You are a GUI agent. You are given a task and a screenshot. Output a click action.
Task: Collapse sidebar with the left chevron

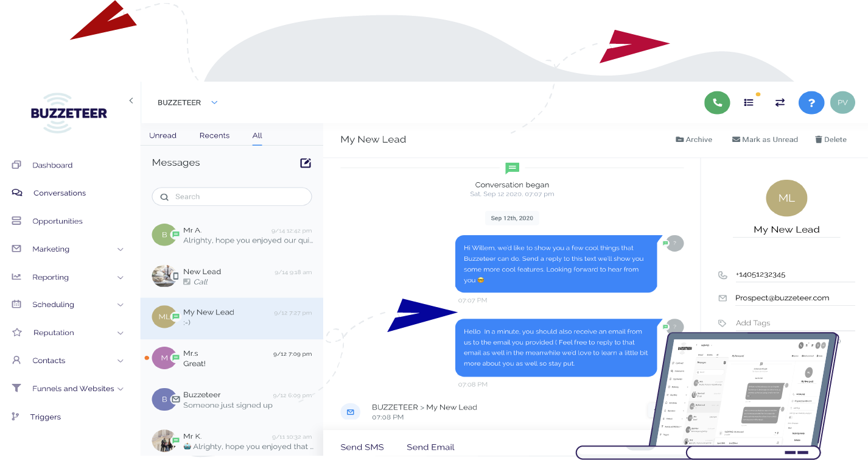[x=131, y=101]
